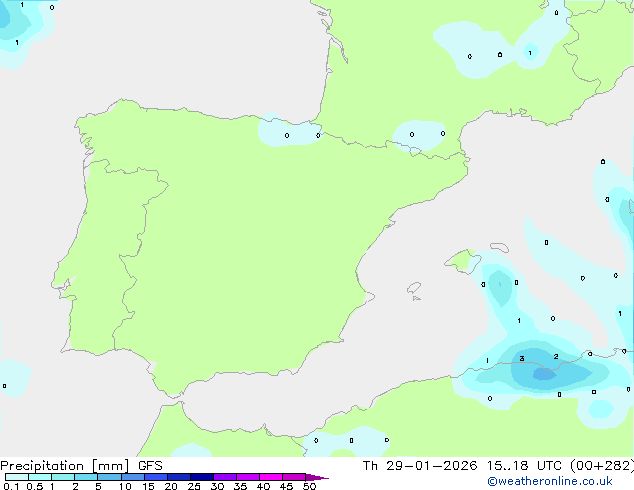This screenshot has height=490, width=634.
Task: Select the legend color between 0.5 and 1
Action: coord(40,477)
